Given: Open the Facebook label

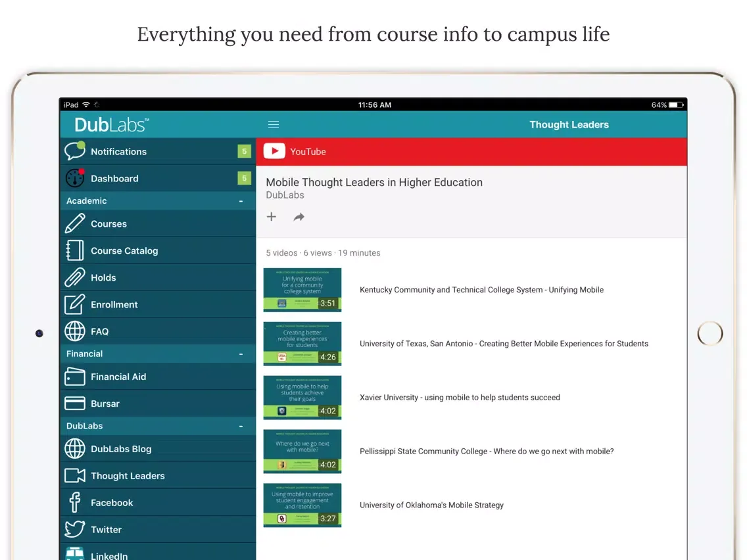Looking at the screenshot, I should 112,503.
